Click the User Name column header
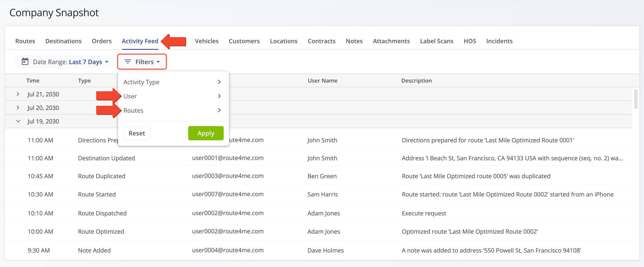This screenshot has width=644, height=267. 322,81
